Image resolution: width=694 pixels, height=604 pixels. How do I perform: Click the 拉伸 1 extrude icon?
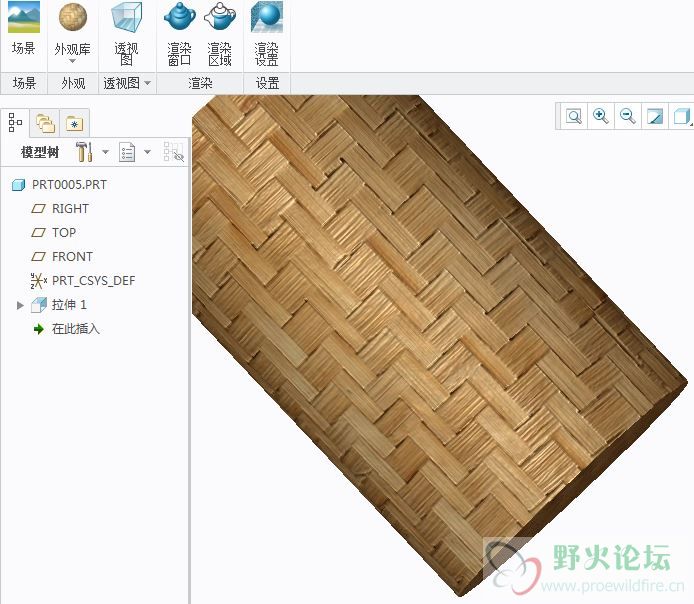pyautogui.click(x=39, y=304)
